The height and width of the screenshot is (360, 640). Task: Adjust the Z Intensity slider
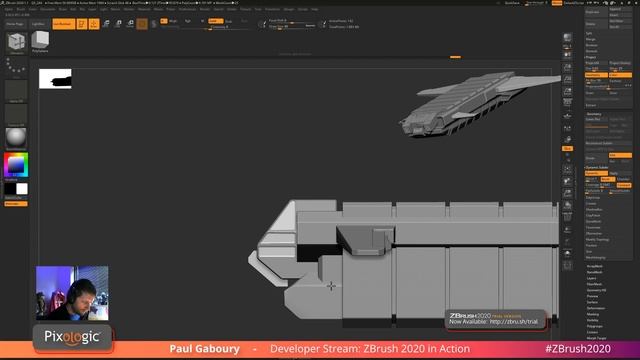(x=229, y=27)
